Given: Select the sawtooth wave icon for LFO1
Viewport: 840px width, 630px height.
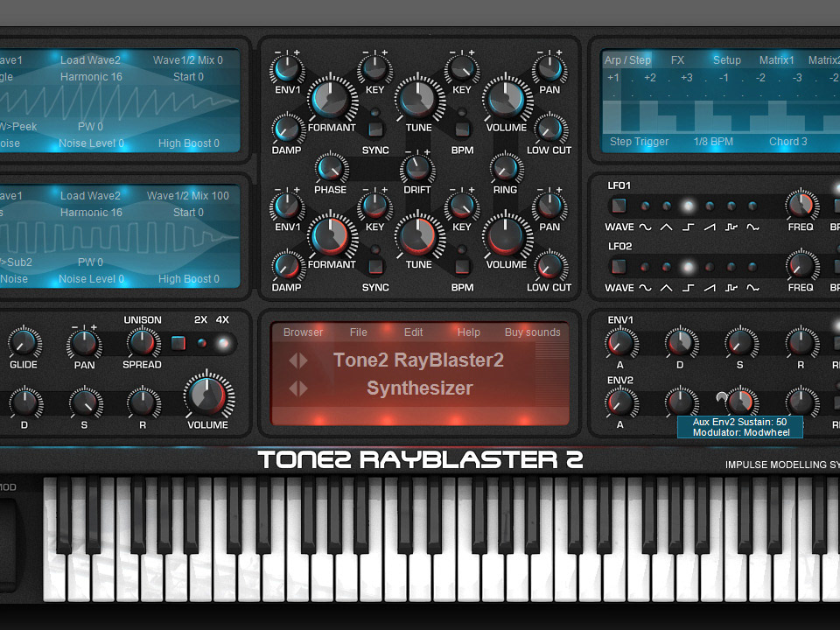Looking at the screenshot, I should (710, 227).
